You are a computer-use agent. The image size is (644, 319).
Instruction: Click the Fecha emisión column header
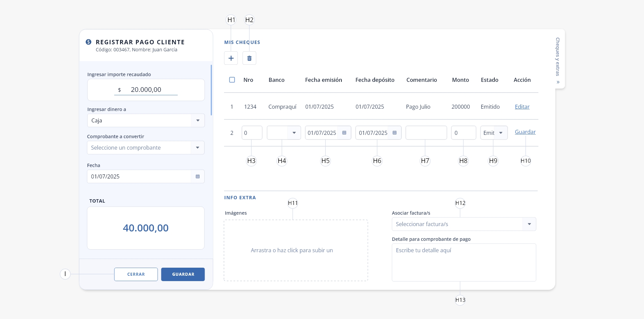pos(323,80)
